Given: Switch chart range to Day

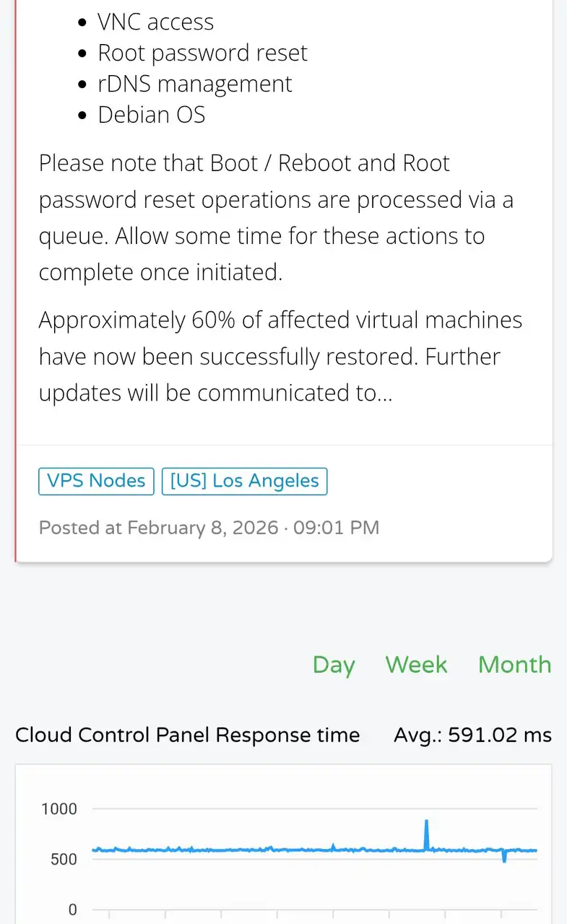Looking at the screenshot, I should tap(333, 664).
